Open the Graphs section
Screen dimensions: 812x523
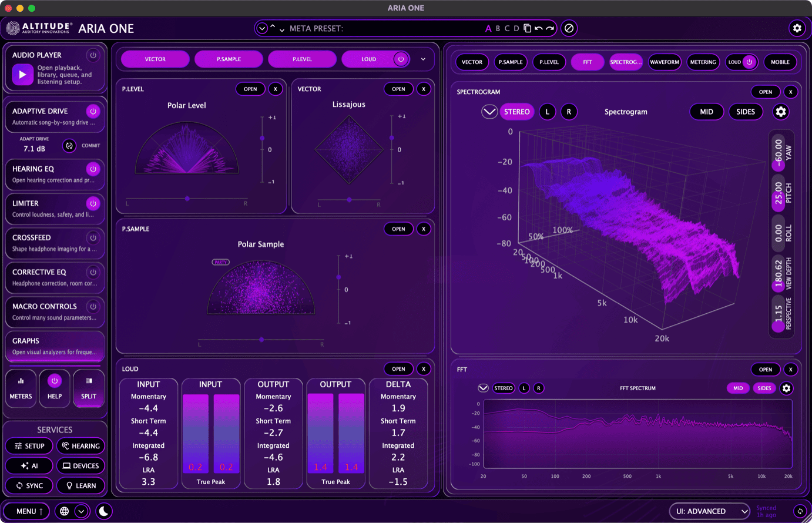click(55, 346)
